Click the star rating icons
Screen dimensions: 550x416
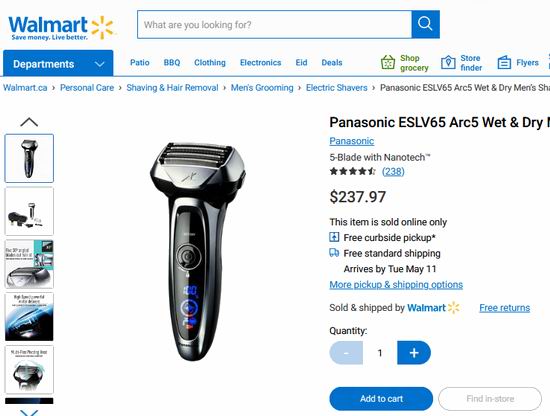click(353, 172)
